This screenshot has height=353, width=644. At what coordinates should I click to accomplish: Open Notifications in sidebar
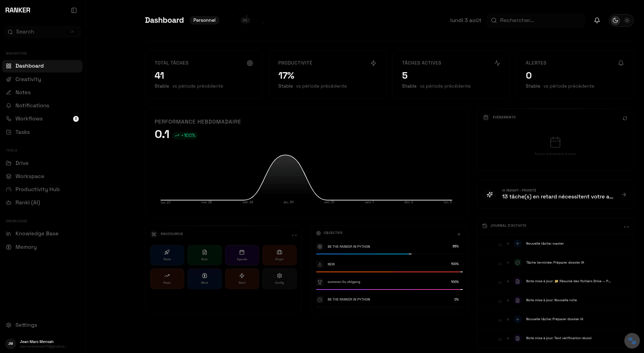(x=42, y=106)
